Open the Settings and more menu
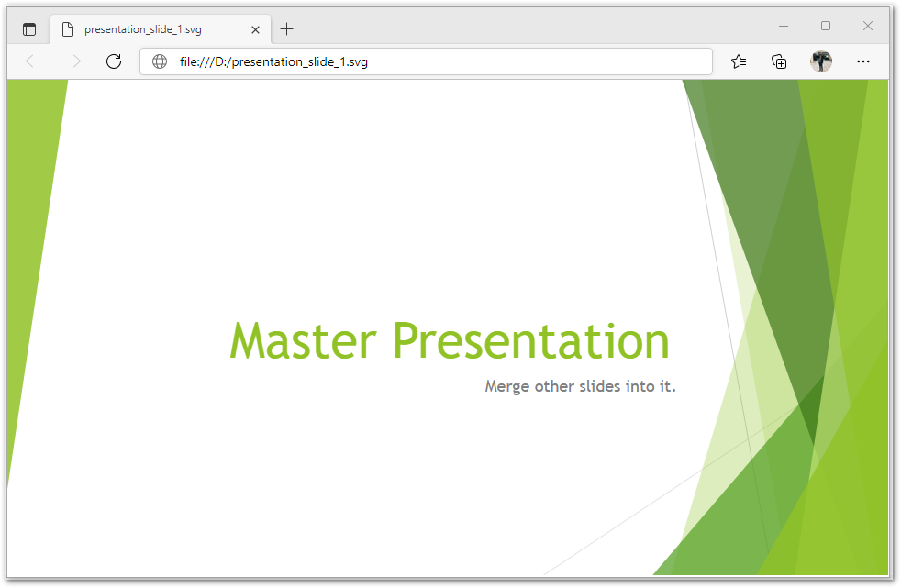 click(x=863, y=61)
